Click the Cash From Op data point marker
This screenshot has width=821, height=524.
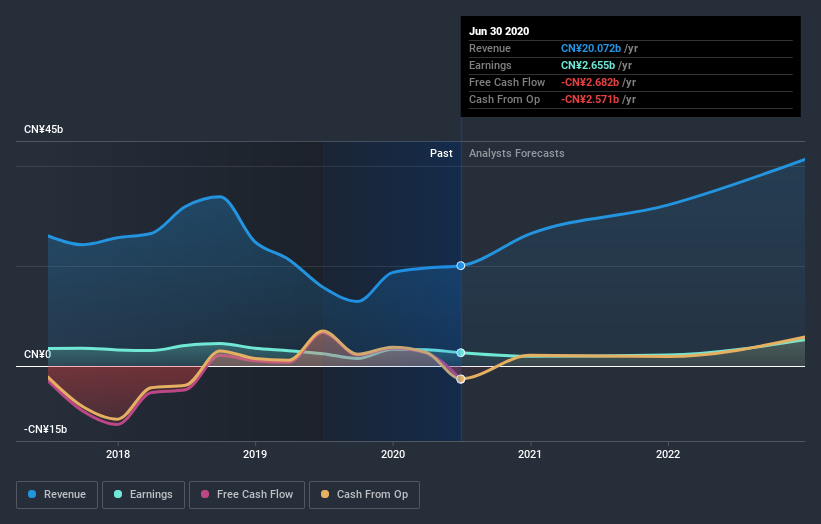coord(461,379)
